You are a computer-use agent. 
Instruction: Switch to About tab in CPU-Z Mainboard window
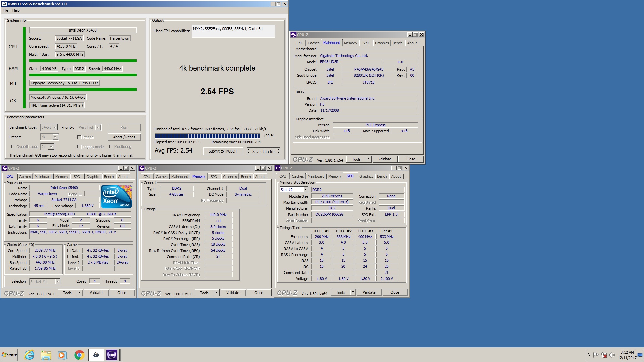pos(412,43)
